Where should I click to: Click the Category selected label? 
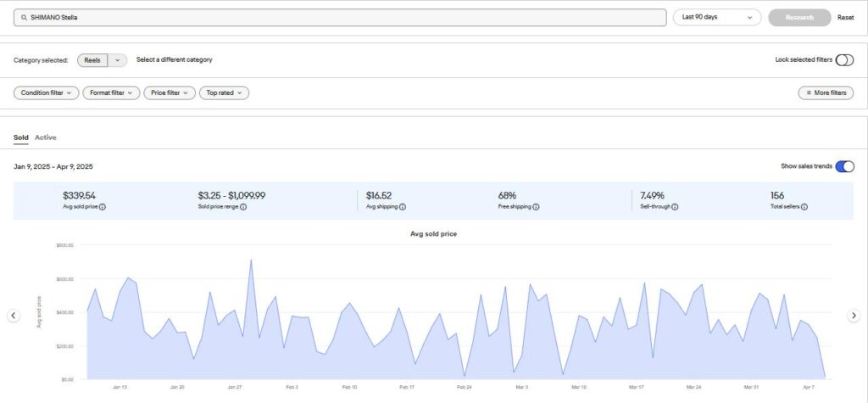(41, 60)
